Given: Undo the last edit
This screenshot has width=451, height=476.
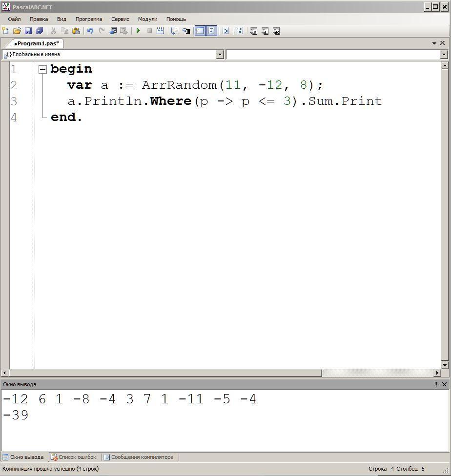Looking at the screenshot, I should pos(90,31).
